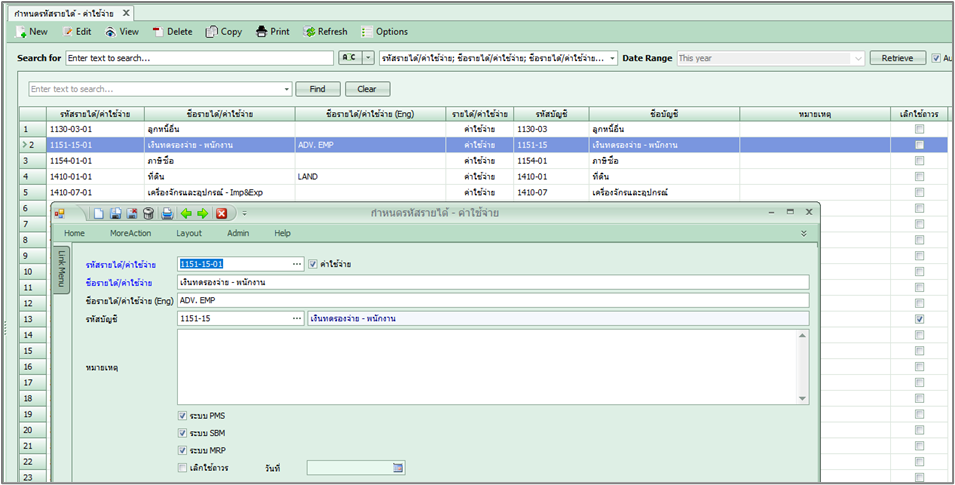
Task: Click the Find button
Action: (x=317, y=89)
